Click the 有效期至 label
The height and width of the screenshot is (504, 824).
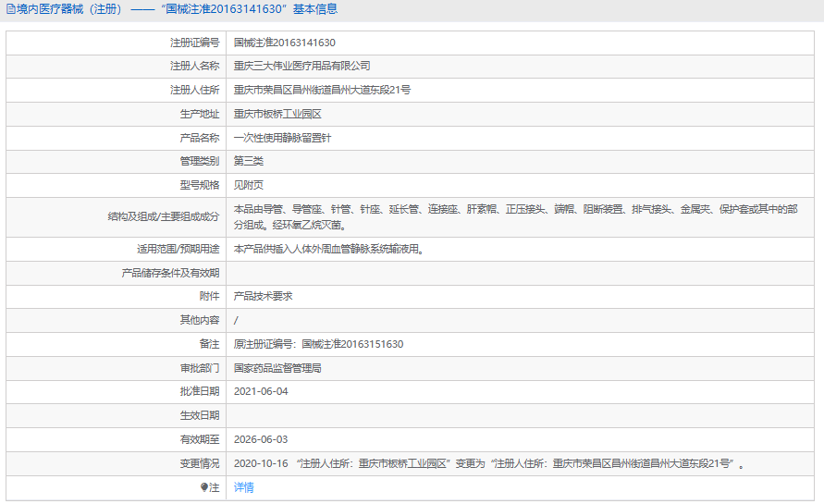[200, 439]
